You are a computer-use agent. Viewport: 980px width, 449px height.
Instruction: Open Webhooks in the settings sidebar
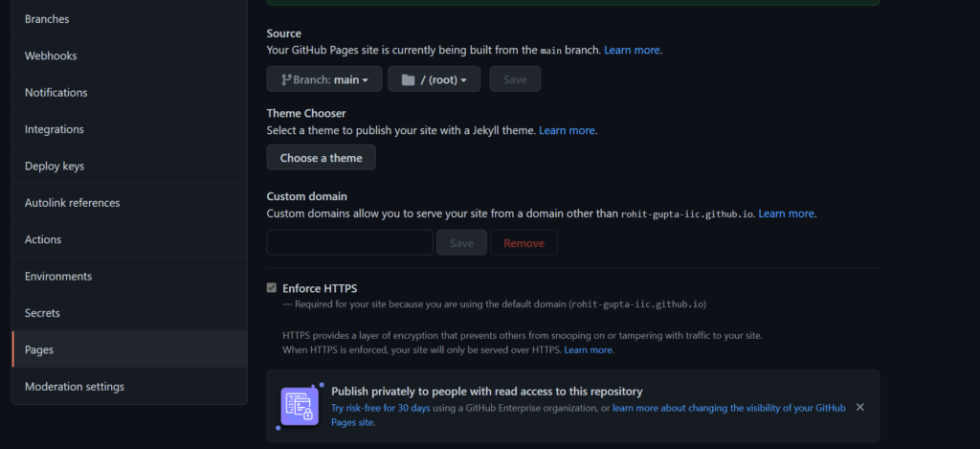pos(129,56)
